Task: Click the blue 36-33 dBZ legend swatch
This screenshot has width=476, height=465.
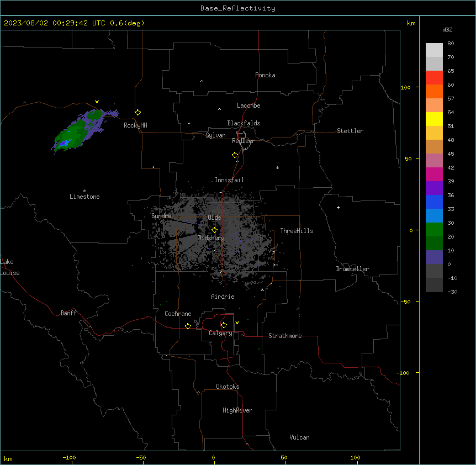Action: click(434, 202)
